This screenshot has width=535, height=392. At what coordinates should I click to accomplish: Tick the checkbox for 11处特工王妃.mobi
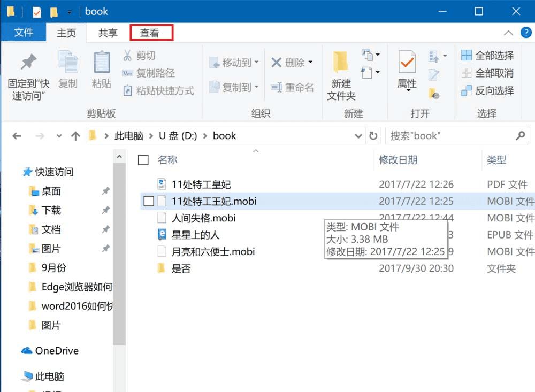click(x=149, y=201)
